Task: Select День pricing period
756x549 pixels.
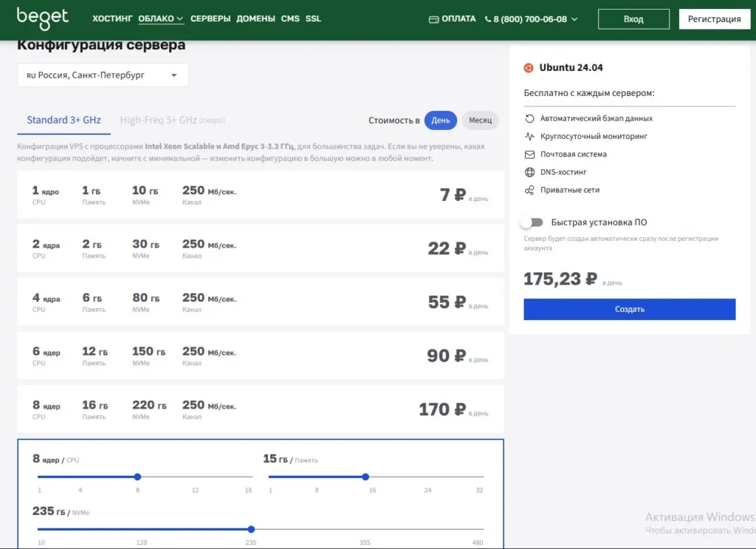Action: 440,120
